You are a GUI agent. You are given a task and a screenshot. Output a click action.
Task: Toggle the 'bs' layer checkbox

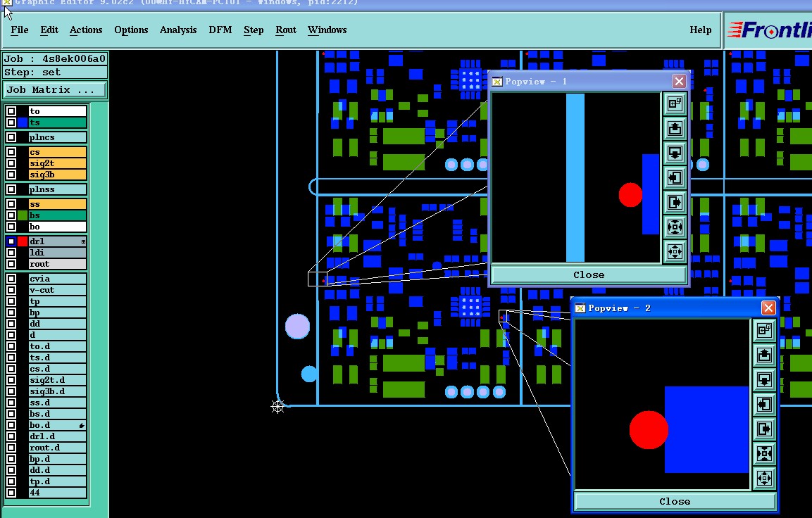click(x=11, y=215)
